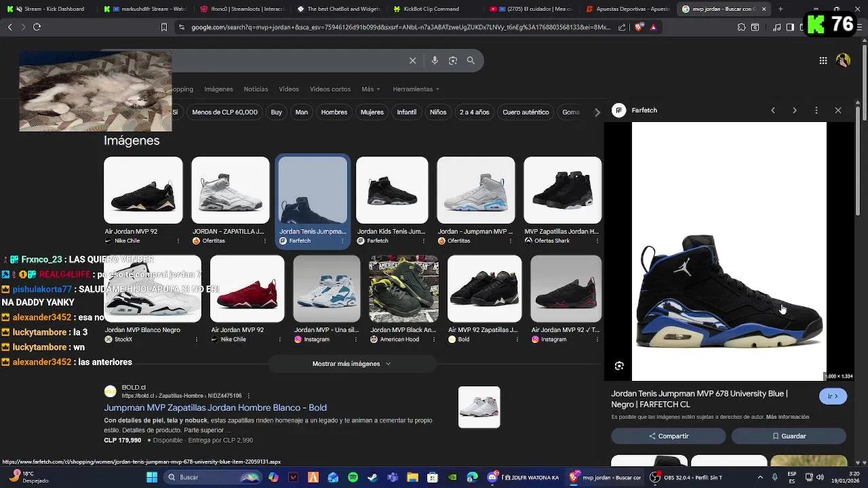Open Air Jordan MVP 92 black-gold shoe thumbnail

[x=143, y=190]
